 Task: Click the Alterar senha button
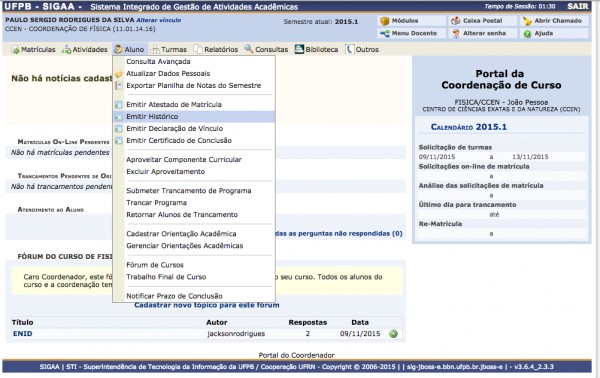[484, 34]
